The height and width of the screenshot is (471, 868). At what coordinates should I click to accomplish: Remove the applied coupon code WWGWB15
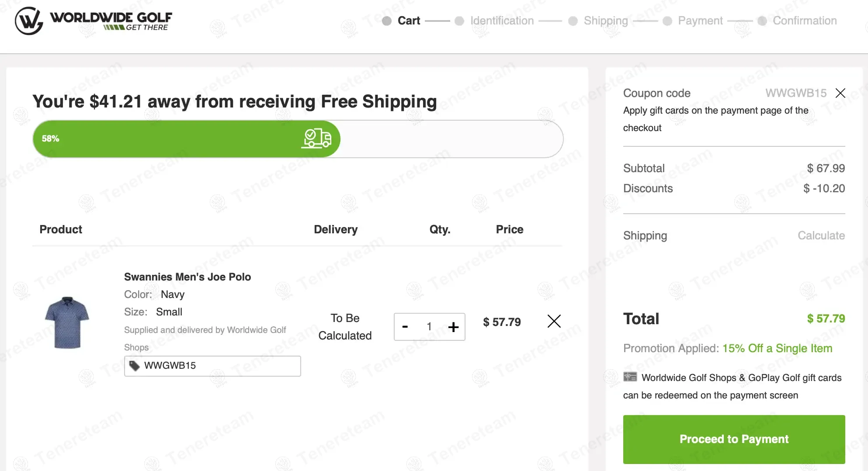[840, 93]
